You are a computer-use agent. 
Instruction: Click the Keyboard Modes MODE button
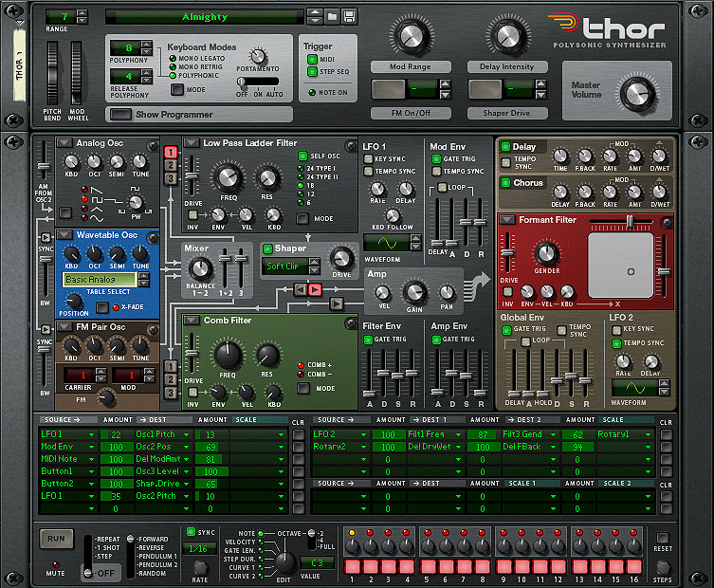(177, 89)
